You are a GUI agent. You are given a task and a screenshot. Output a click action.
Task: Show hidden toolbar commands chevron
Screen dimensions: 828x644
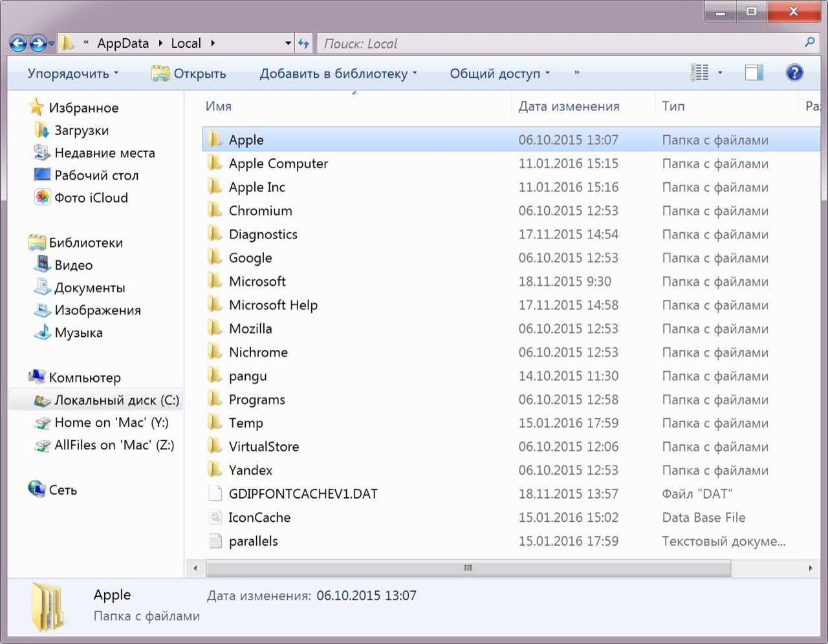coord(576,73)
